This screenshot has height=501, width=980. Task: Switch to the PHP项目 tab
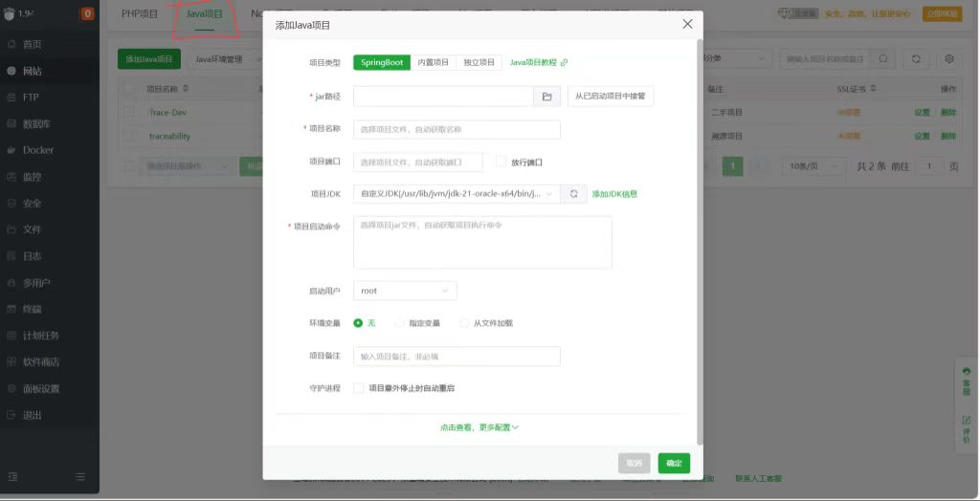coord(140,14)
